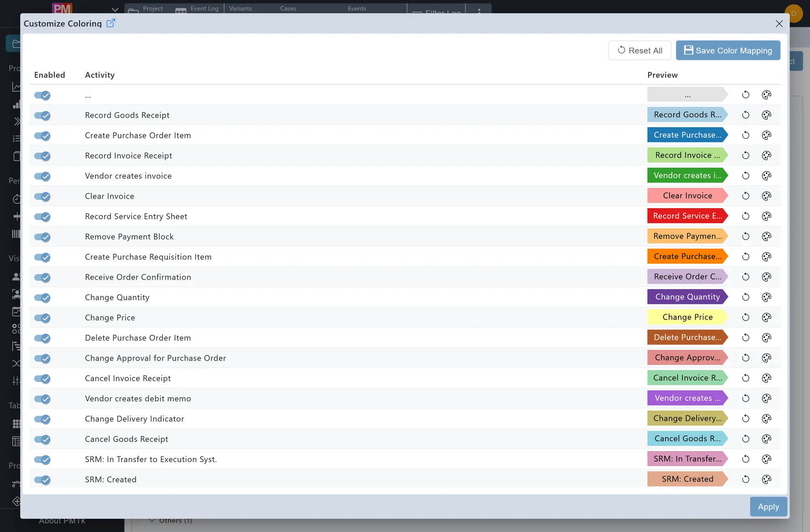The image size is (810, 532).
Task: Switch off Vendor creates debit memo
Action: click(42, 399)
